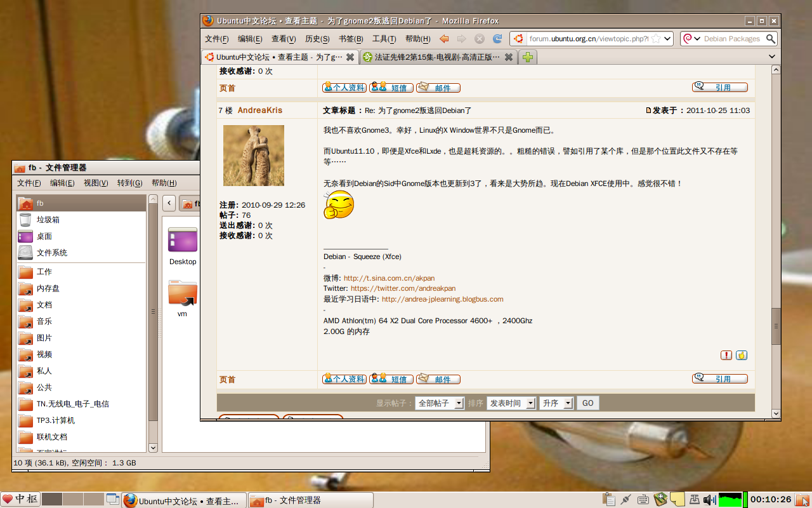Click AndreaKris's meerkat avatar

254,156
